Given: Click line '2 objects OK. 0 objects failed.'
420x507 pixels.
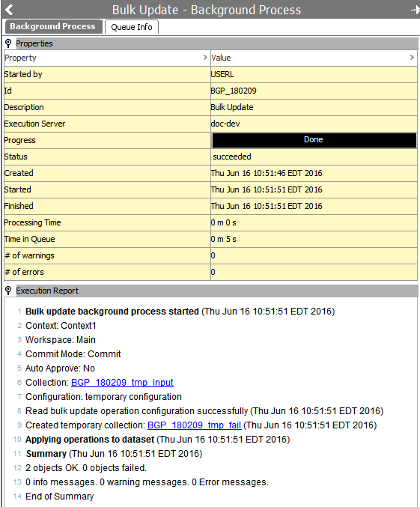Looking at the screenshot, I should [x=86, y=468].
